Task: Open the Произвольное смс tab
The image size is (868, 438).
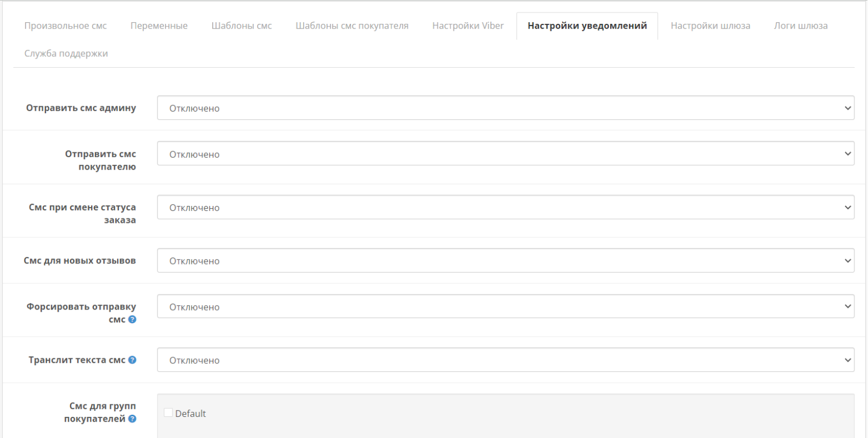Action: pos(66,25)
